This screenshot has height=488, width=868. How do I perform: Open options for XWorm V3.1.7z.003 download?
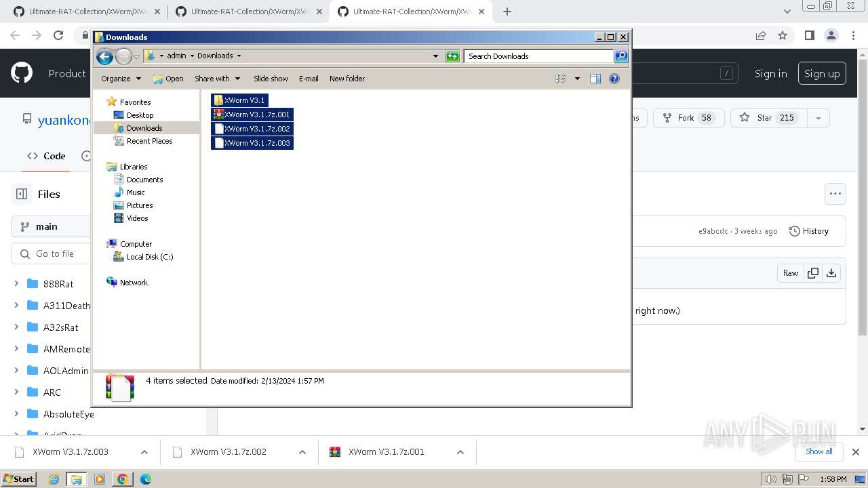pyautogui.click(x=144, y=452)
